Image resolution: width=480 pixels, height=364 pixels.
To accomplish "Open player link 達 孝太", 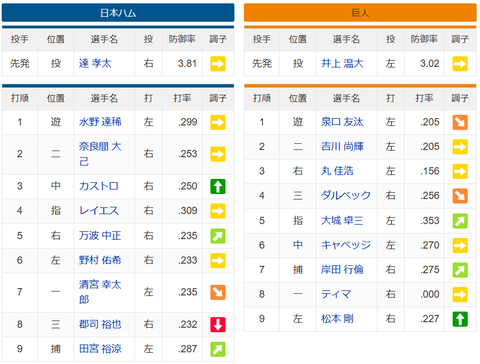I will [x=95, y=63].
